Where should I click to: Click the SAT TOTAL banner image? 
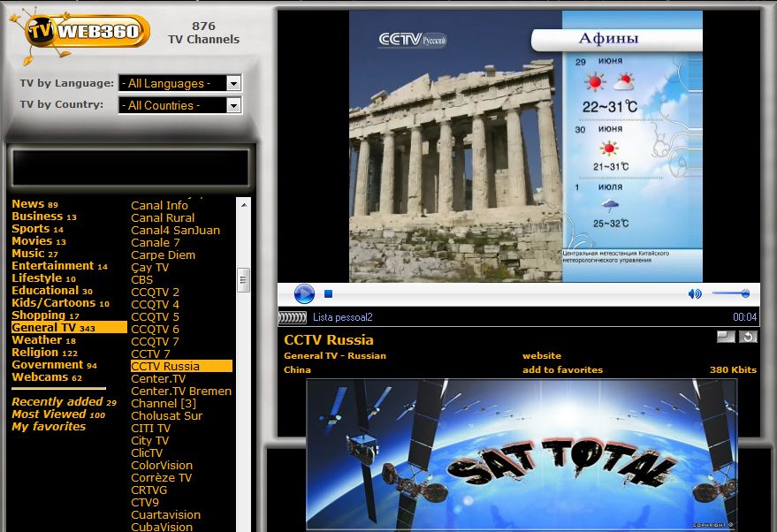click(x=522, y=455)
